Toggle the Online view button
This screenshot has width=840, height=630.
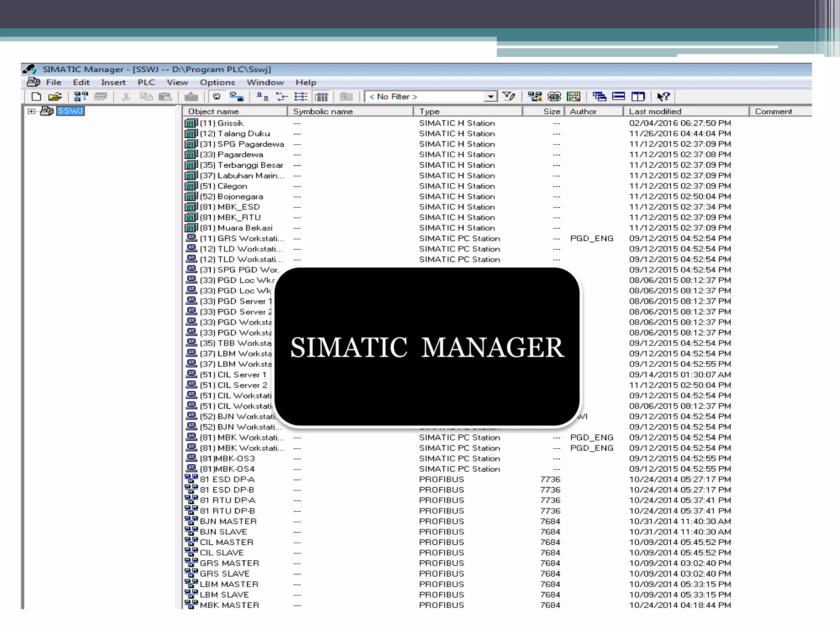coord(236,97)
